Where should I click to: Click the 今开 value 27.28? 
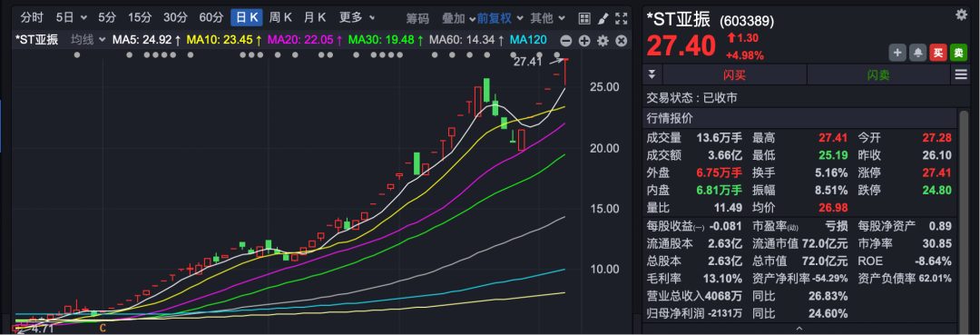(x=936, y=137)
